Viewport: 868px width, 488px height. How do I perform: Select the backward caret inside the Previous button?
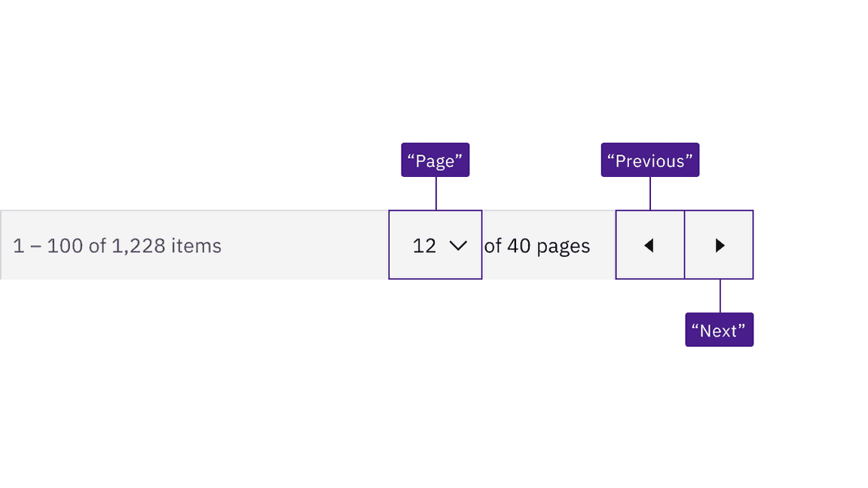tap(649, 245)
